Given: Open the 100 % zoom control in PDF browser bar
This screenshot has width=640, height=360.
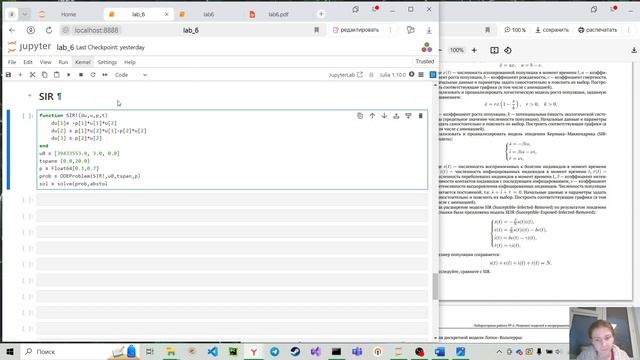Looking at the screenshot, I should click(x=515, y=30).
